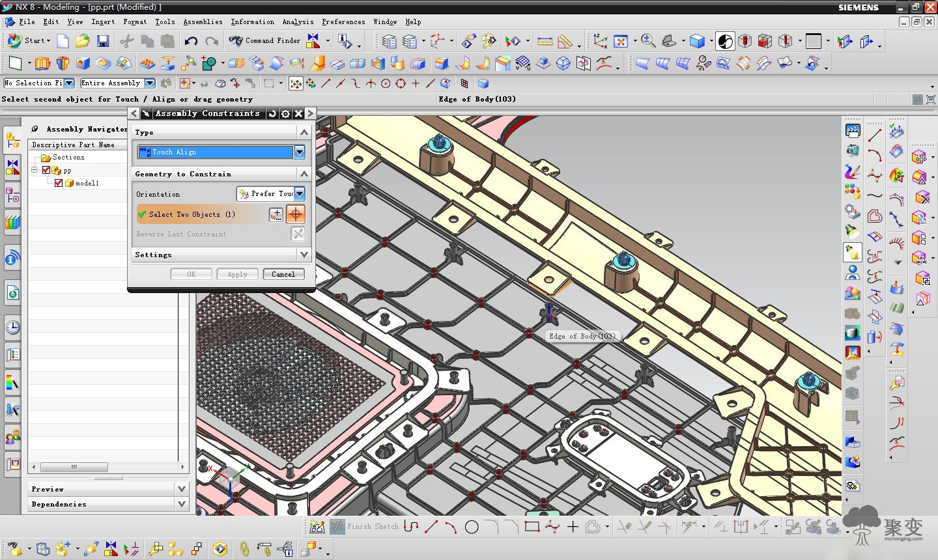Collapse the pp tree node
Viewport: 938px width, 560px height.
coord(34,170)
